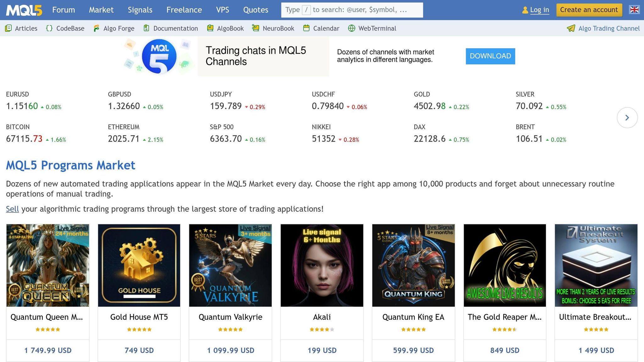Click the Documentation book icon

coord(146,28)
